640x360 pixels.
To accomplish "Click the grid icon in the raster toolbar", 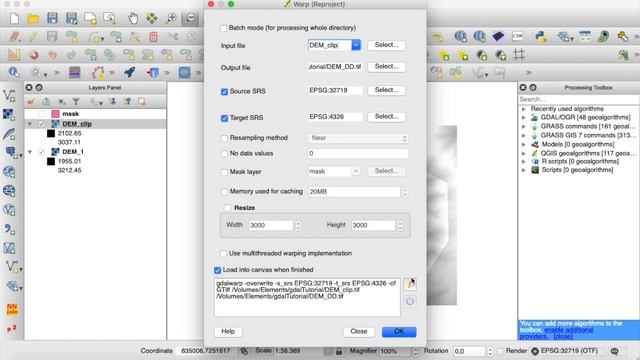I will (x=519, y=54).
